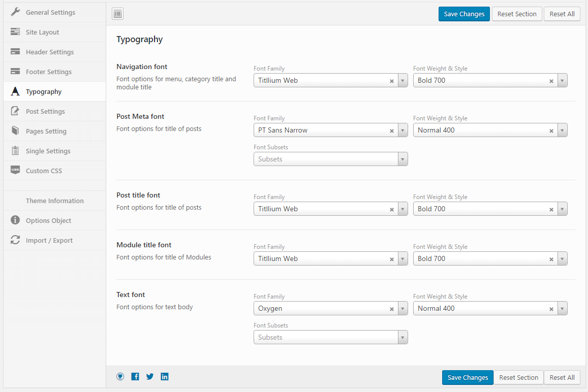Open Text font Weight & Style dropdown
Image resolution: width=588 pixels, height=392 pixels.
[x=562, y=309]
